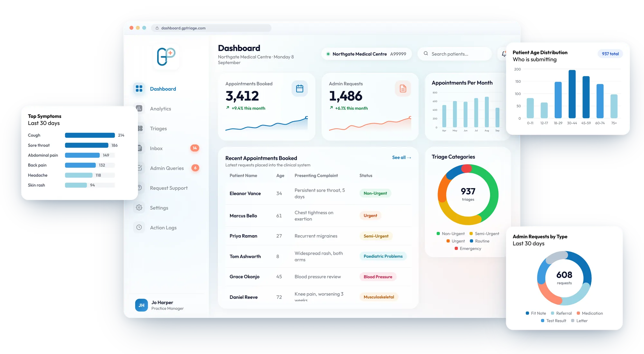Image resolution: width=644 pixels, height=354 pixels.
Task: Click patient name Daniel Reeve
Action: point(243,297)
